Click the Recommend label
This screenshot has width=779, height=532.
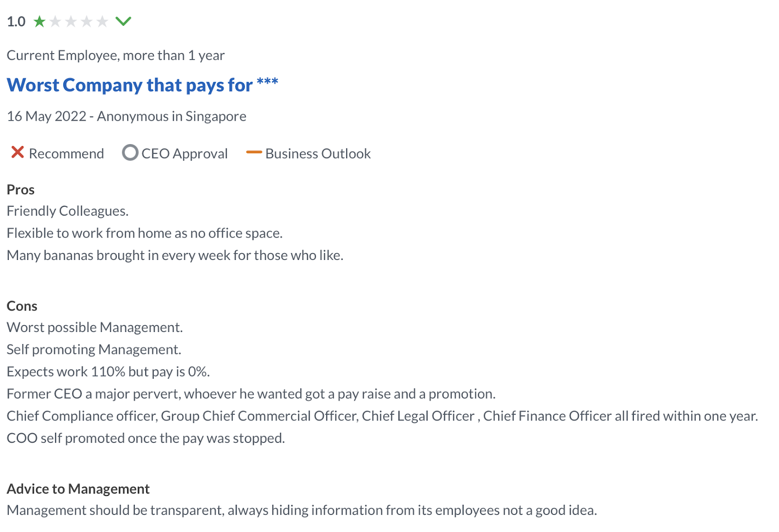point(66,153)
